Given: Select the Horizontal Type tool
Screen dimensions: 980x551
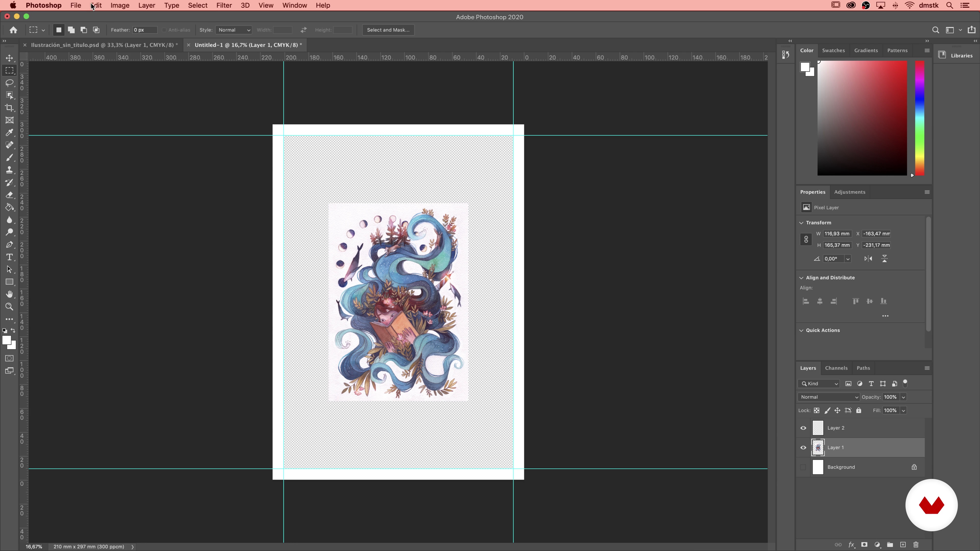Looking at the screenshot, I should pyautogui.click(x=9, y=257).
